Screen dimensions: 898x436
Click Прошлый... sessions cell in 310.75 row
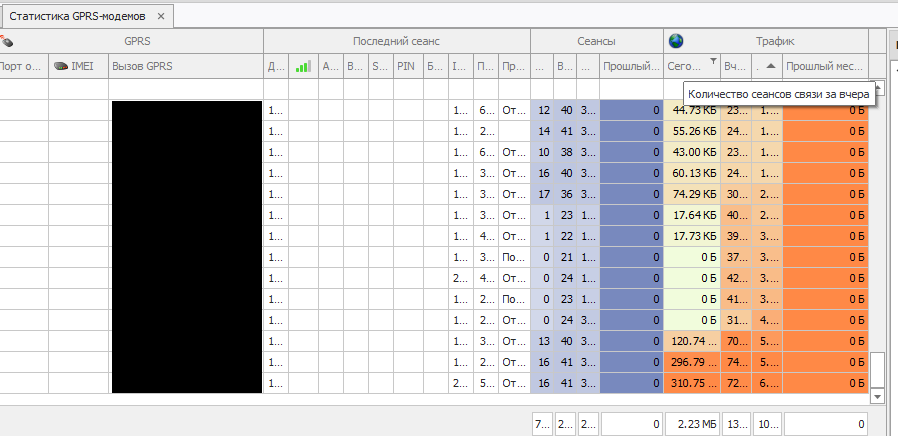[632, 383]
